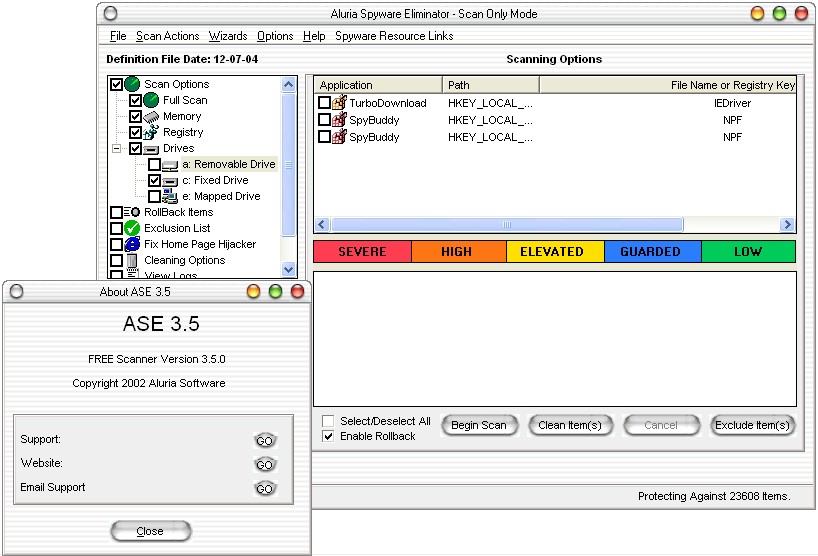
Task: Toggle the Drives checkbox
Action: coord(136,149)
